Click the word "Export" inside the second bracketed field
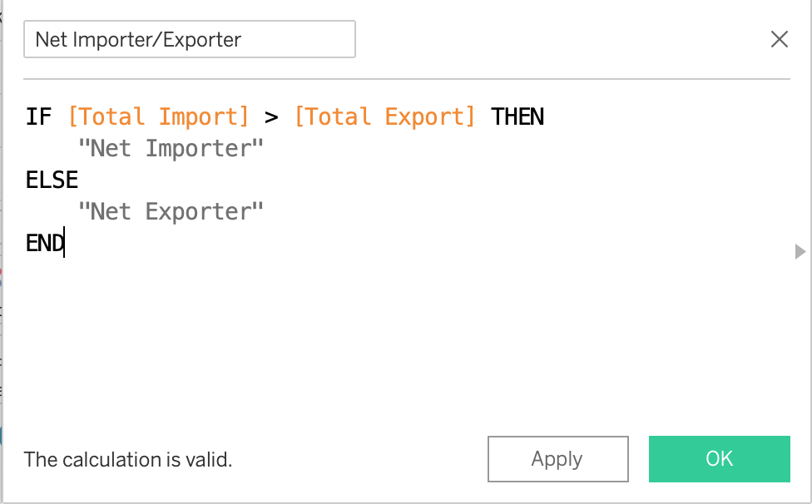This screenshot has width=812, height=504. [x=429, y=116]
